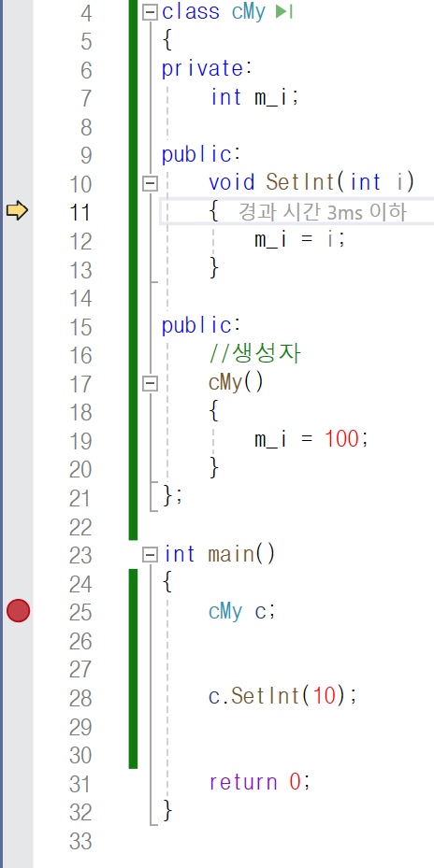Click the '//생성자' comment
The image size is (434, 868).
(x=255, y=354)
